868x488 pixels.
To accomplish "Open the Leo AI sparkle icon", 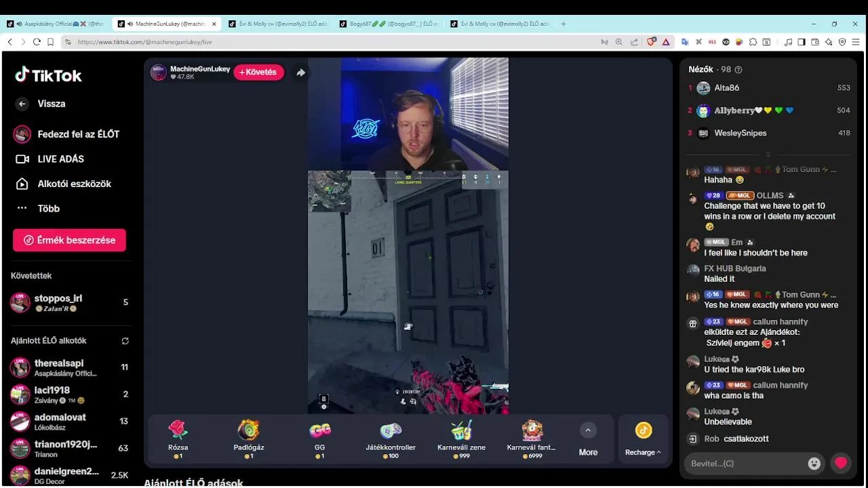I will [829, 42].
